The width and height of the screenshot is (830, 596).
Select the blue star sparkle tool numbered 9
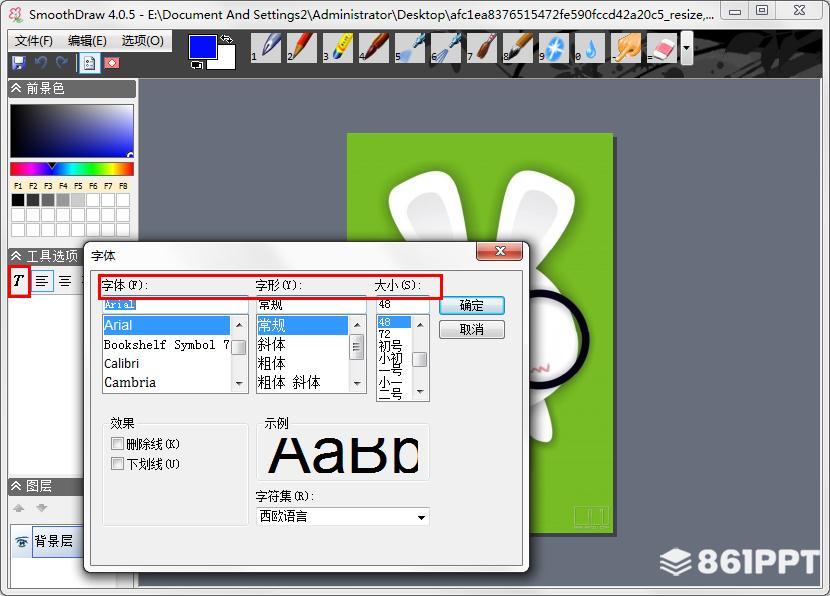coord(554,48)
